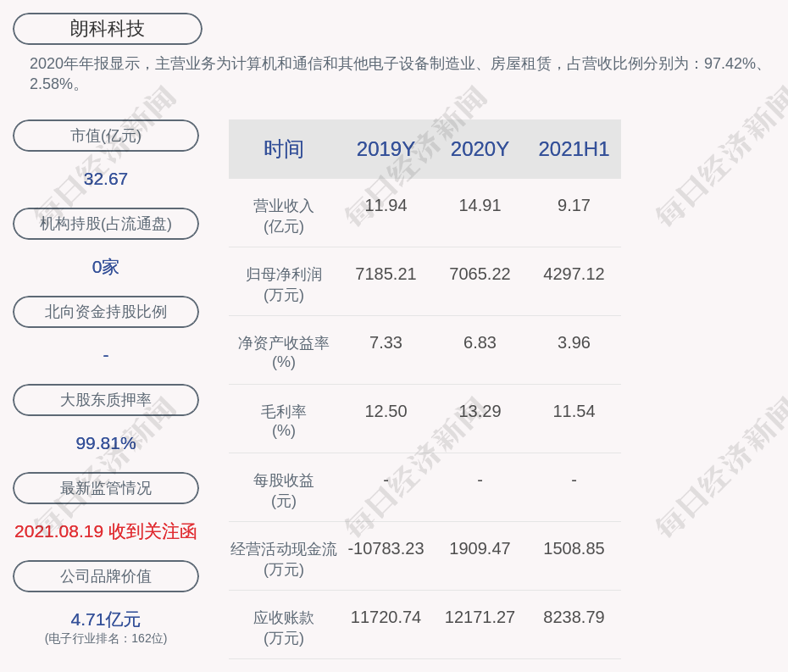The image size is (788, 672).
Task: Select receivables value 8238.79
Action: 574,617
